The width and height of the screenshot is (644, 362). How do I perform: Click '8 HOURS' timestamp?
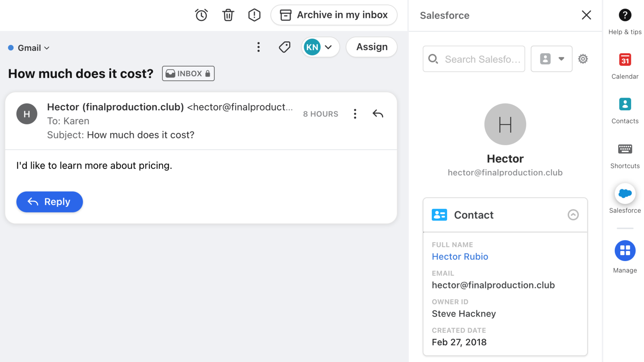[x=321, y=114]
